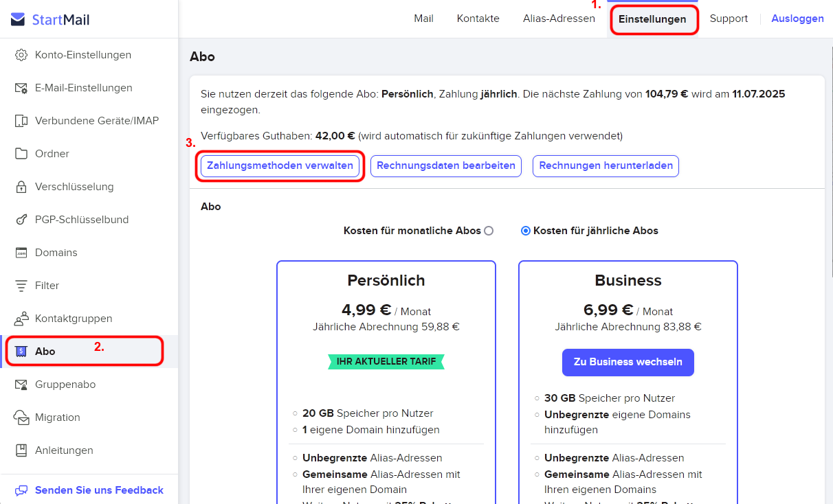Image resolution: width=833 pixels, height=504 pixels.
Task: Click the Abo receipt icon
Action: pos(21,352)
